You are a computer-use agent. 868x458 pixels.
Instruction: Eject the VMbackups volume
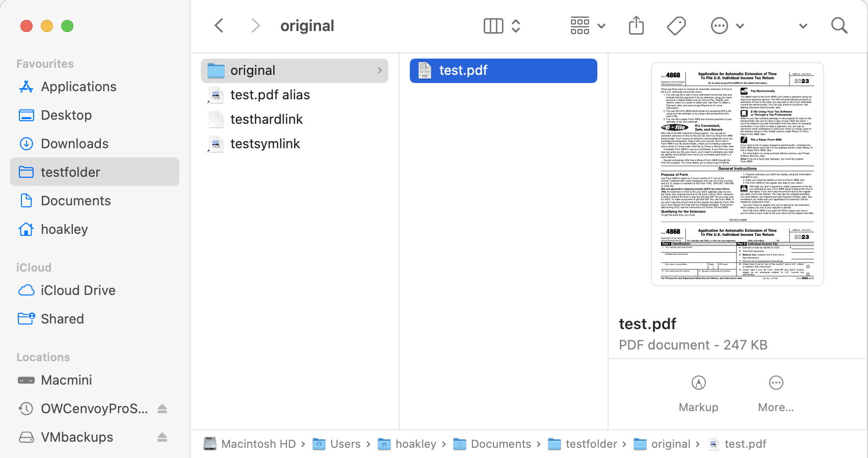[162, 437]
